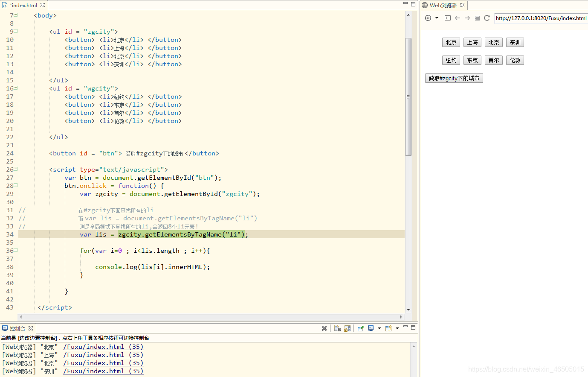Switch to the 控制台 console tab

(17, 328)
